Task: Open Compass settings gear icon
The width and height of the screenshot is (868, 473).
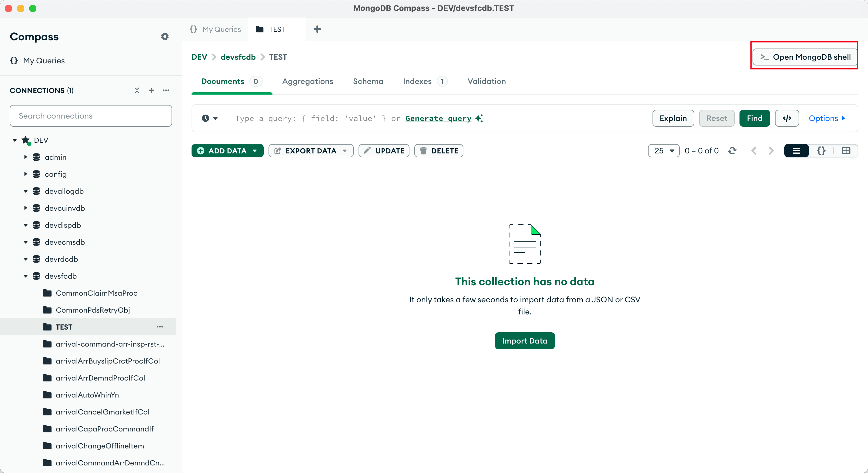Action: (165, 36)
